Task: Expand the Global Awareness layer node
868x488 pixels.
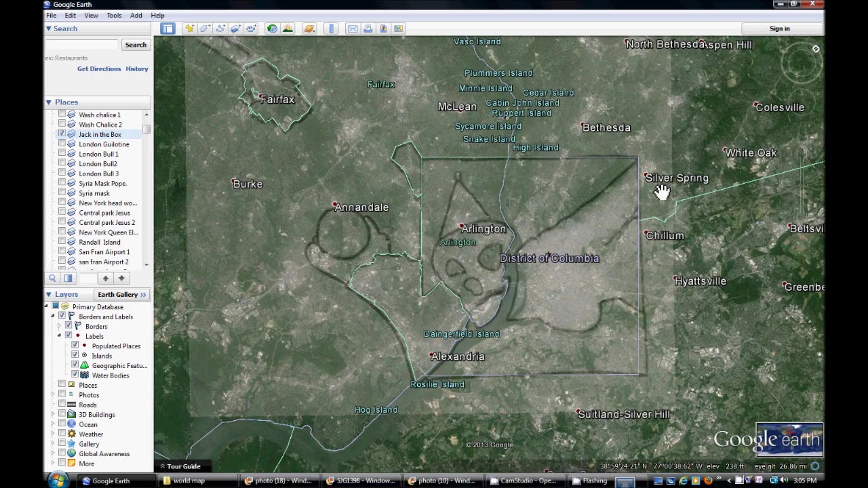Action: [53, 453]
